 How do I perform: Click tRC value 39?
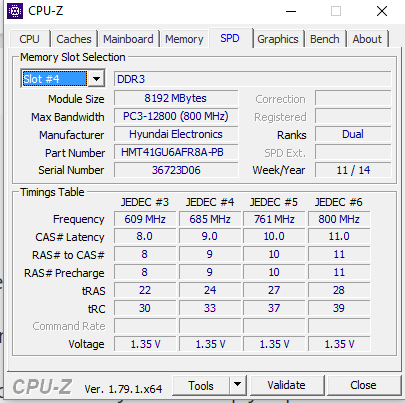pyautogui.click(x=339, y=308)
